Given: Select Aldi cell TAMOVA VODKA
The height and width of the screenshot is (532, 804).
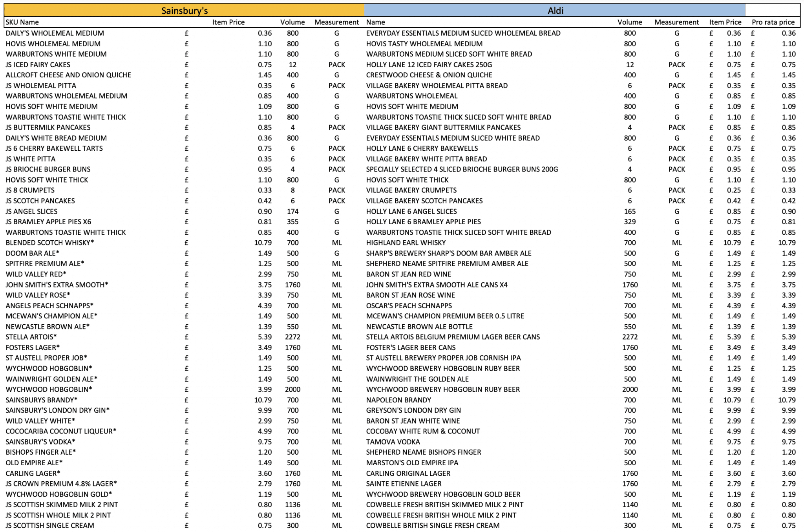Looking at the screenshot, I should point(393,442).
